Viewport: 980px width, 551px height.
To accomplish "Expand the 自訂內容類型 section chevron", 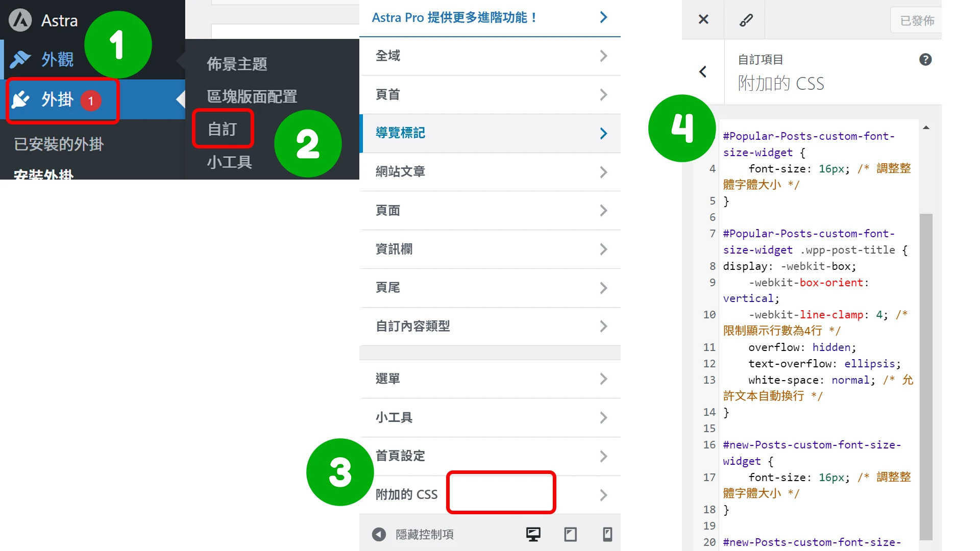I will pos(603,327).
